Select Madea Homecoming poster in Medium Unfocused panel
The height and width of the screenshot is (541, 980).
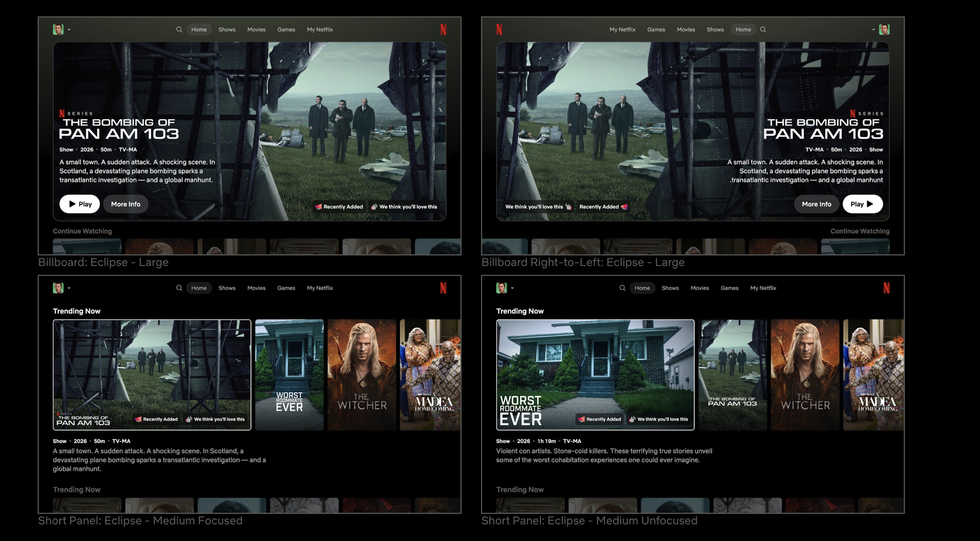pos(873,375)
